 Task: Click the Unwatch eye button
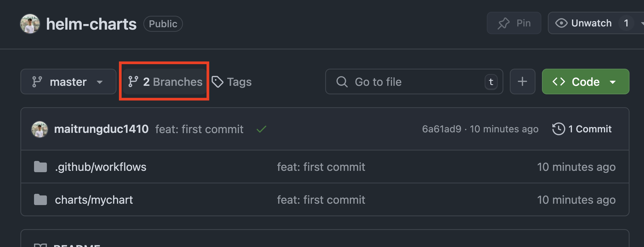click(x=584, y=23)
